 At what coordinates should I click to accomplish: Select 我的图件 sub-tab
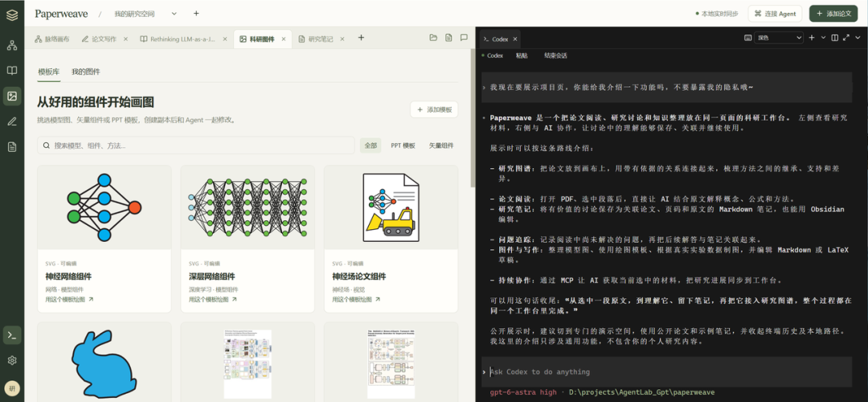(86, 72)
